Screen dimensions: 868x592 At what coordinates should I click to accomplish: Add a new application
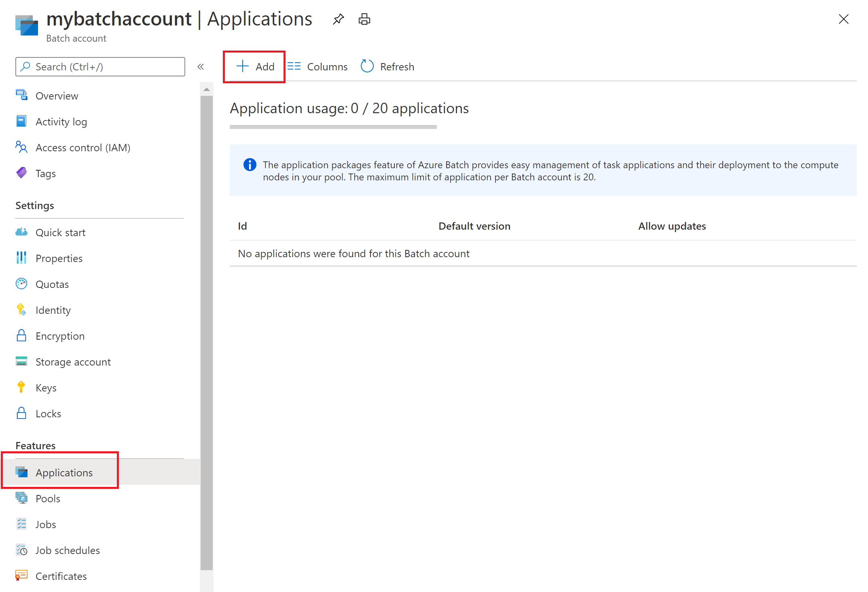coord(255,67)
